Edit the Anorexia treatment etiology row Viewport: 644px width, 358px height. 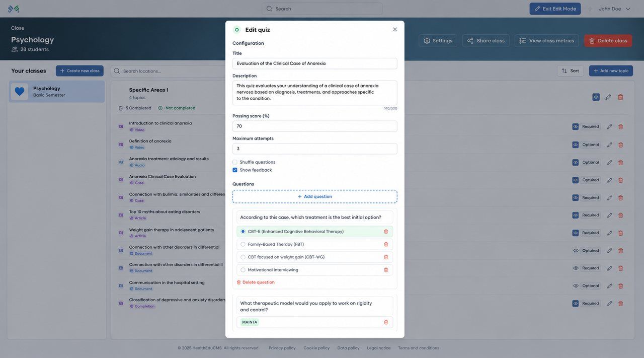tap(610, 163)
